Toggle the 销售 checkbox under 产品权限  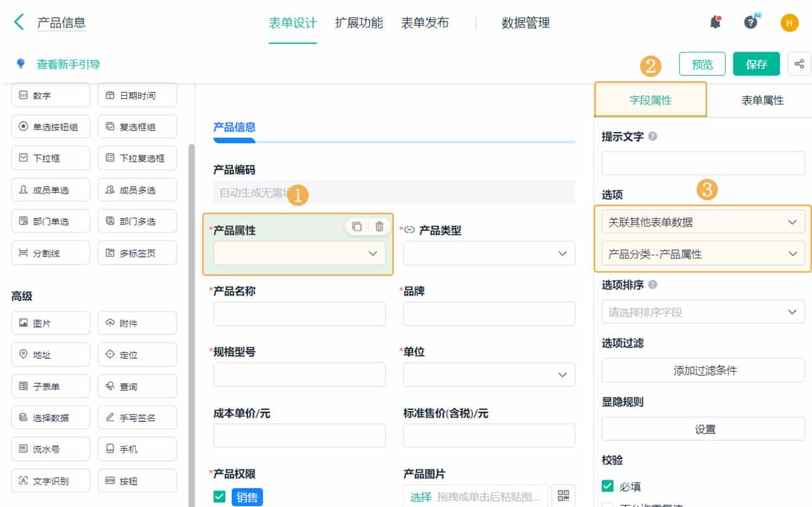tap(219, 497)
